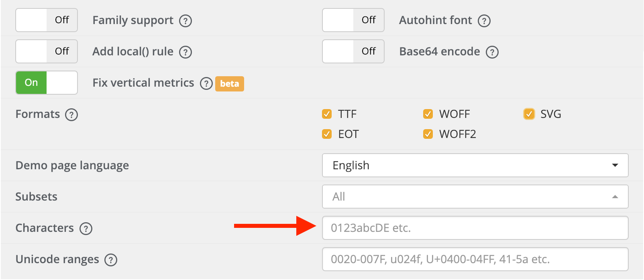Enable the Family support switch
The image size is (644, 280).
pyautogui.click(x=47, y=20)
